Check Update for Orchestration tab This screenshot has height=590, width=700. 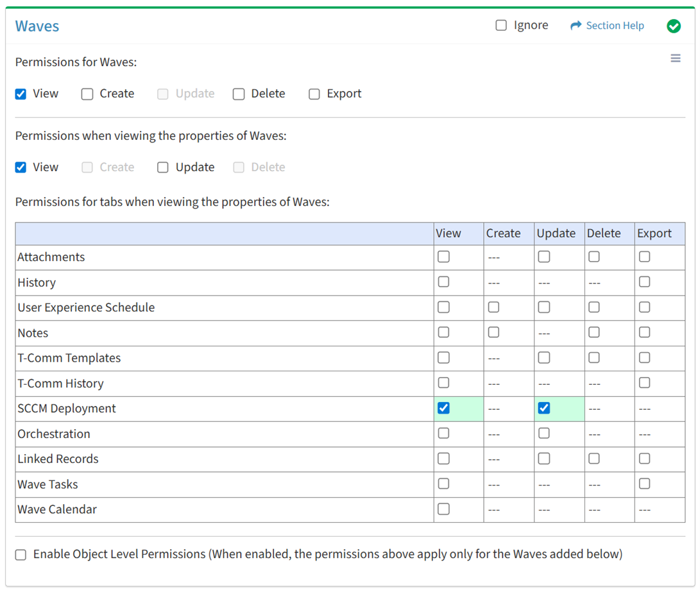(x=544, y=433)
